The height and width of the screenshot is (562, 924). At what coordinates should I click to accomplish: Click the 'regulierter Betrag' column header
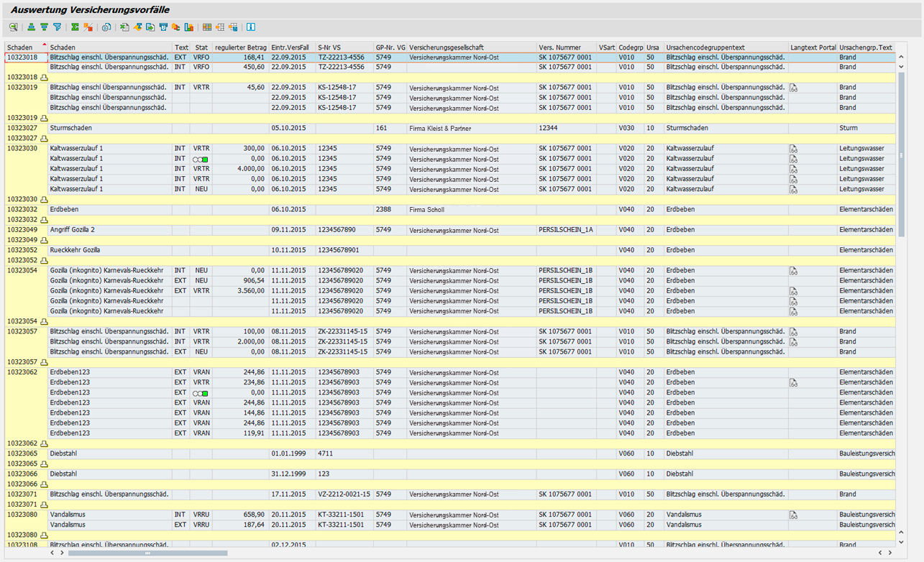(240, 47)
